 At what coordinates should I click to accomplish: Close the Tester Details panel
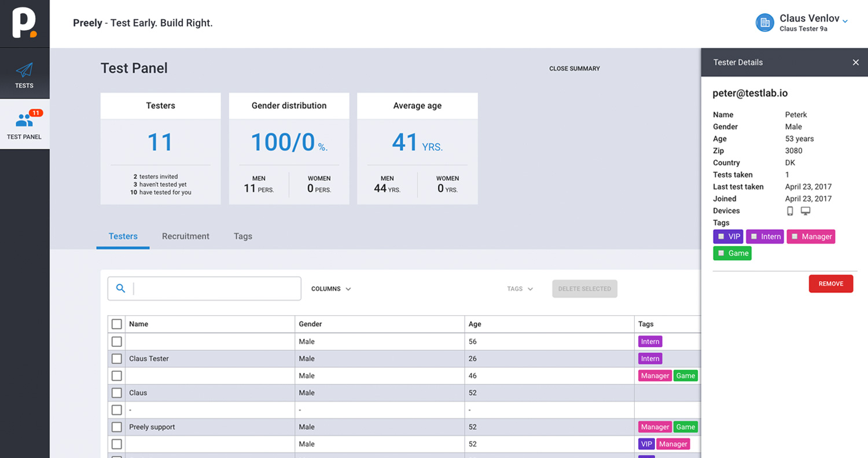pyautogui.click(x=856, y=62)
